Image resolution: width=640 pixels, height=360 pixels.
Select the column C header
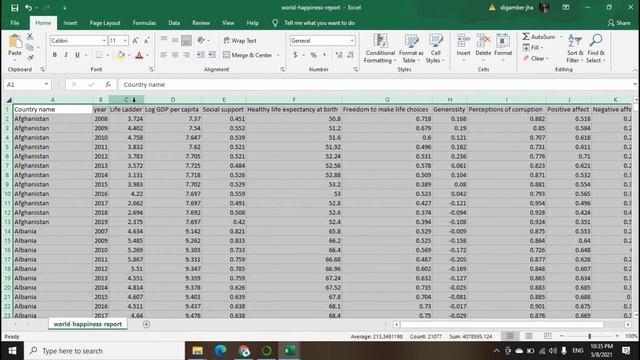click(126, 99)
